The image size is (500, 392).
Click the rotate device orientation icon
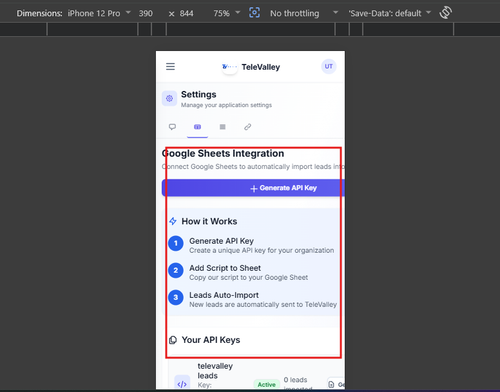point(446,13)
